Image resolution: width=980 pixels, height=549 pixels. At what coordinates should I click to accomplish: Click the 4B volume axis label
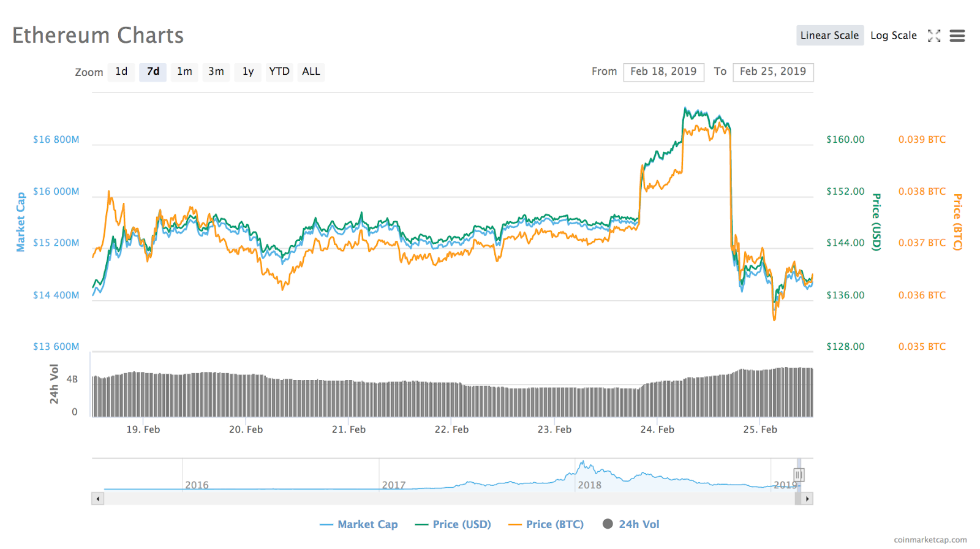(x=72, y=380)
